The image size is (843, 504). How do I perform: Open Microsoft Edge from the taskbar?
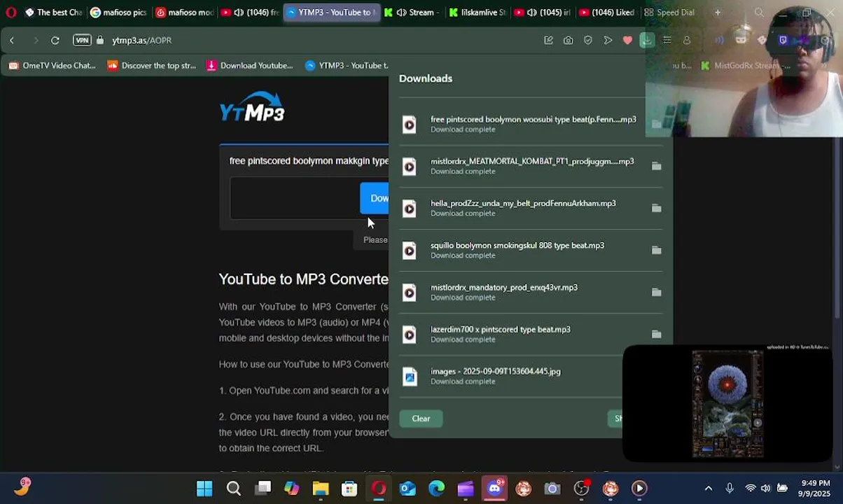click(436, 489)
